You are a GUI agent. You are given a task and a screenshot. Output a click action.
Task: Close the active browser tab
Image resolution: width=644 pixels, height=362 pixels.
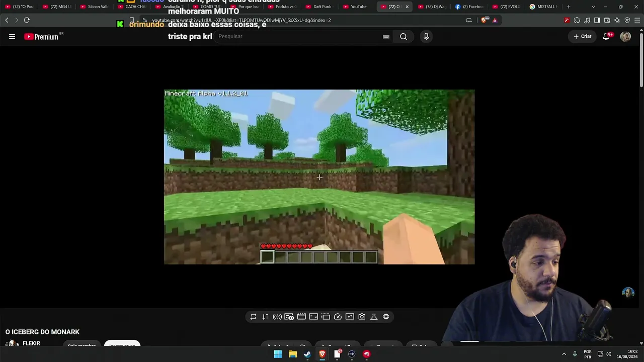coord(407,7)
